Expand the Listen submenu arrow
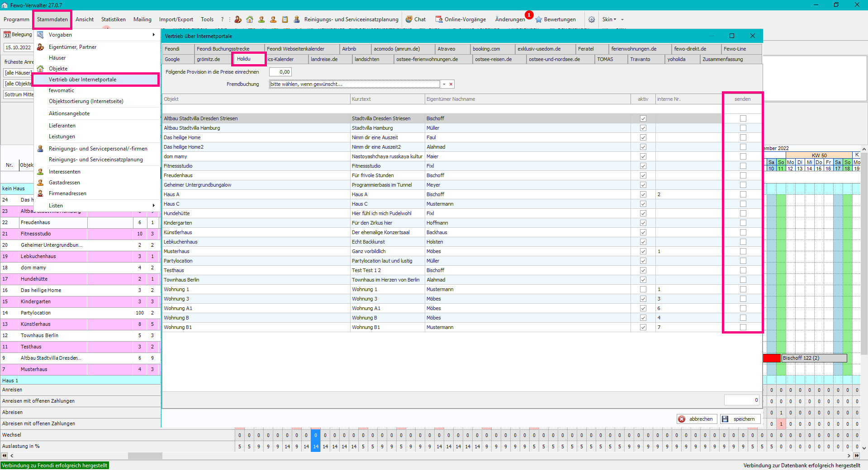Viewport: 868px width, 470px height. click(x=154, y=206)
